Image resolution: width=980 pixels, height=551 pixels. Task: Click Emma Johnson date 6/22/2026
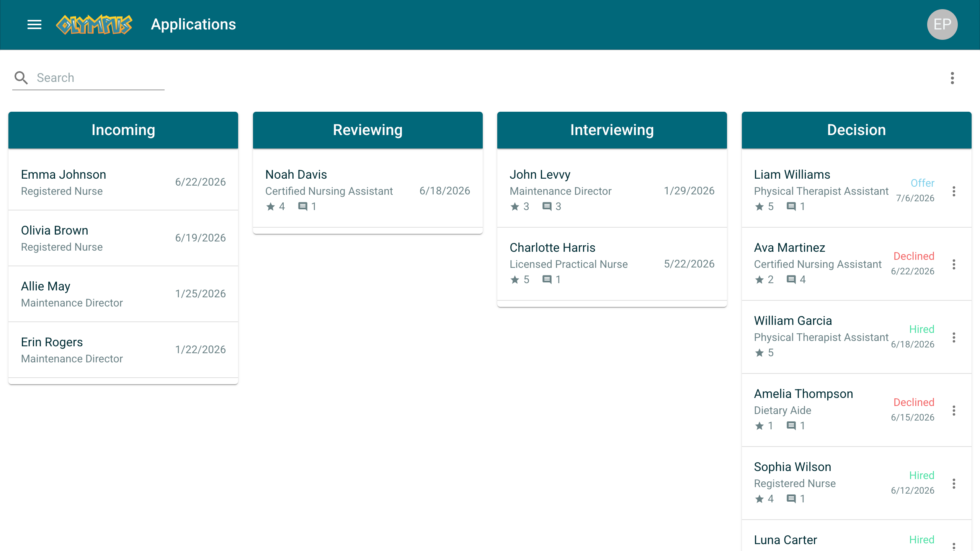[200, 182]
